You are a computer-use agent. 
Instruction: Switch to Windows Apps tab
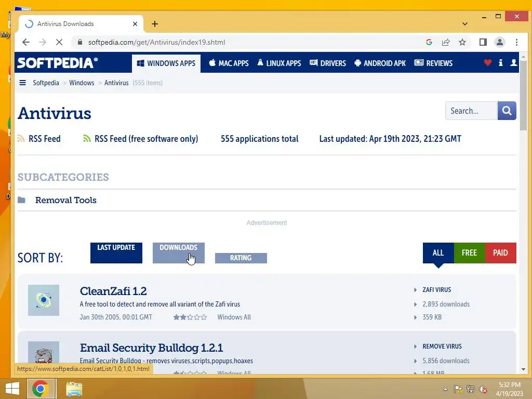(x=166, y=63)
